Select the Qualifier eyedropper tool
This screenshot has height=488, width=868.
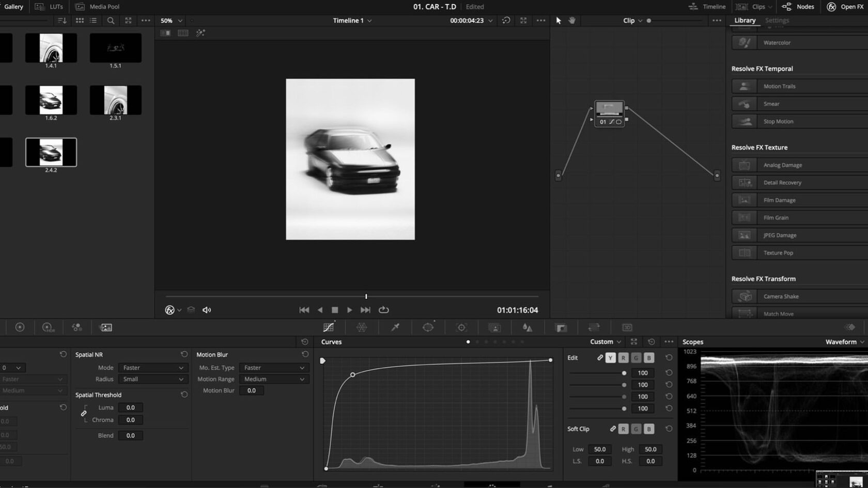coord(395,327)
